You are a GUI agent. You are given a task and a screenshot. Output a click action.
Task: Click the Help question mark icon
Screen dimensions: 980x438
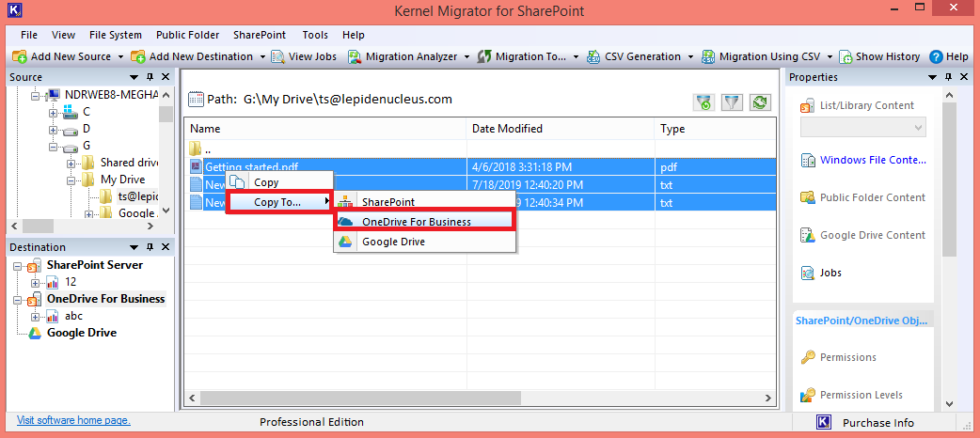tap(936, 56)
